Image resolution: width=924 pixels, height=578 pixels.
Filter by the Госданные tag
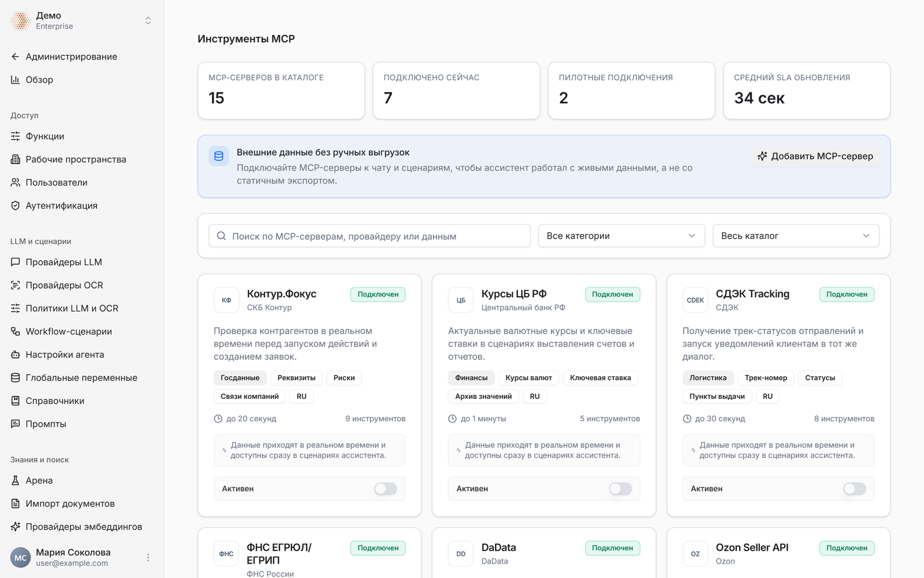point(240,378)
